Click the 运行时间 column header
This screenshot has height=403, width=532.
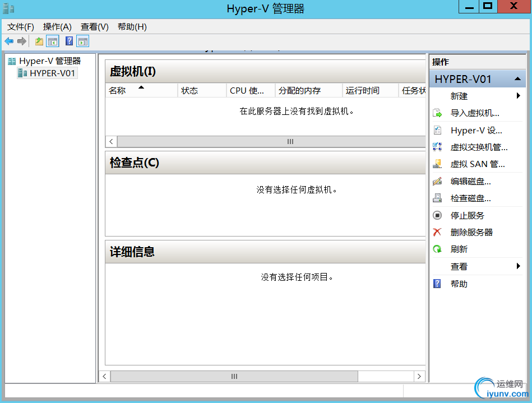pyautogui.click(x=371, y=90)
